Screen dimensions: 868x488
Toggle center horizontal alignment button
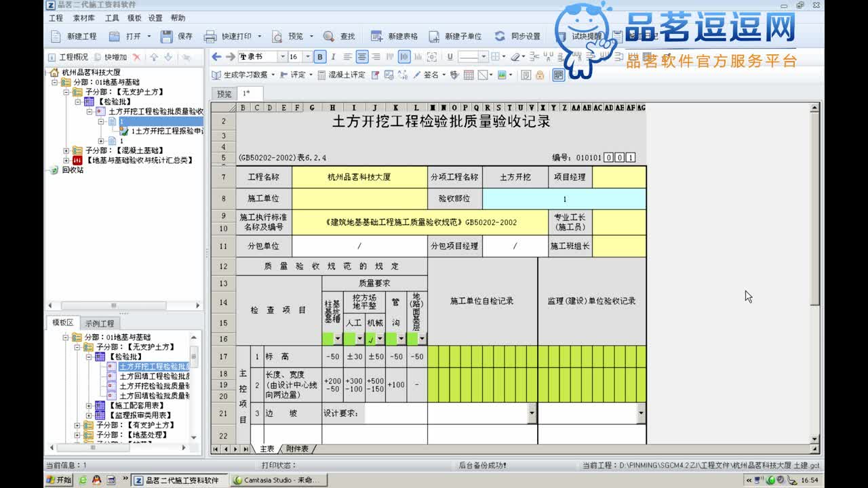coord(361,57)
